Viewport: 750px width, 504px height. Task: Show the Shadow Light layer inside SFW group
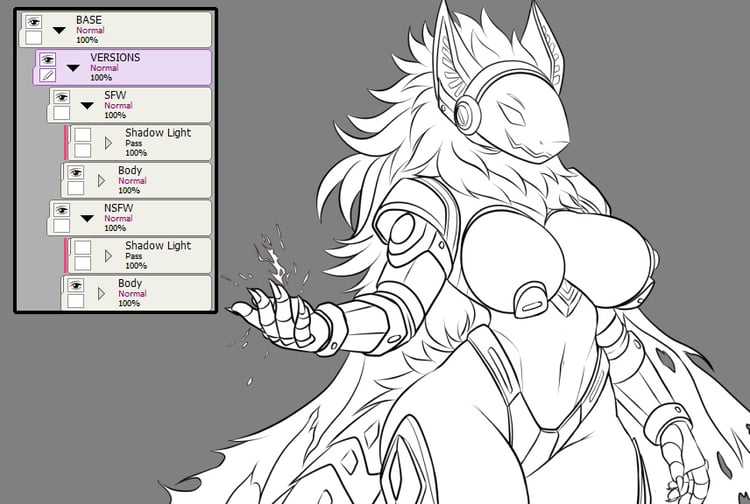83,134
